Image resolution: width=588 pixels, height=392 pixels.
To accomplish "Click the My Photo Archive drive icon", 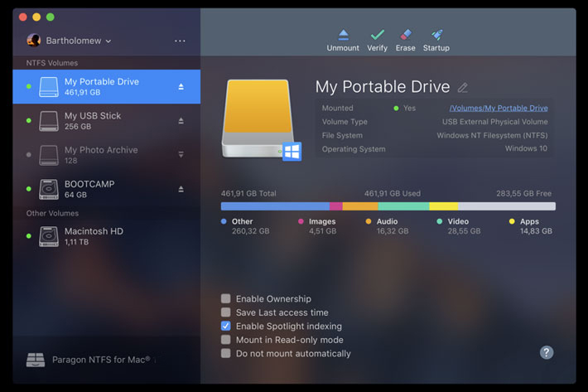I will point(49,155).
